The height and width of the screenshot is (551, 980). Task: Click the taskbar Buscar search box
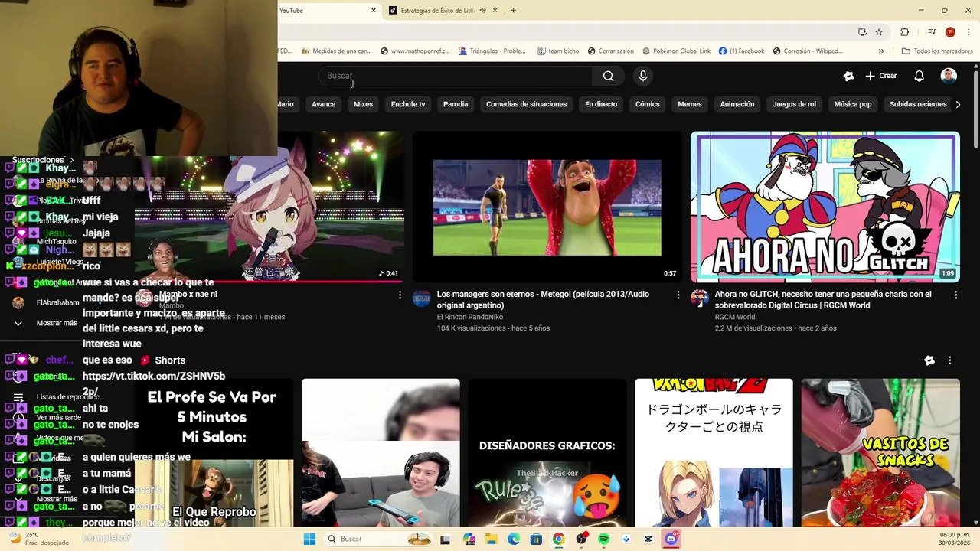[x=377, y=539]
